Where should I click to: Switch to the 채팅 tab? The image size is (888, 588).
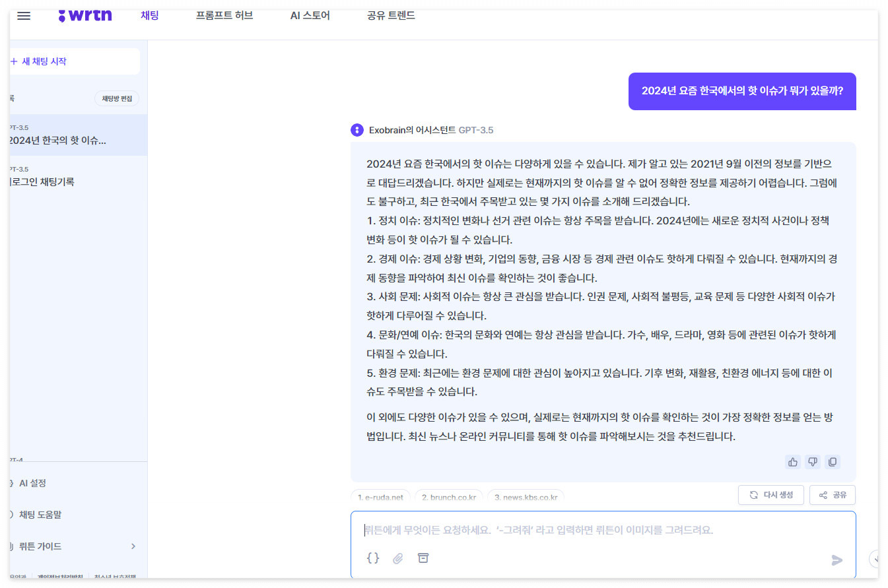tap(150, 15)
